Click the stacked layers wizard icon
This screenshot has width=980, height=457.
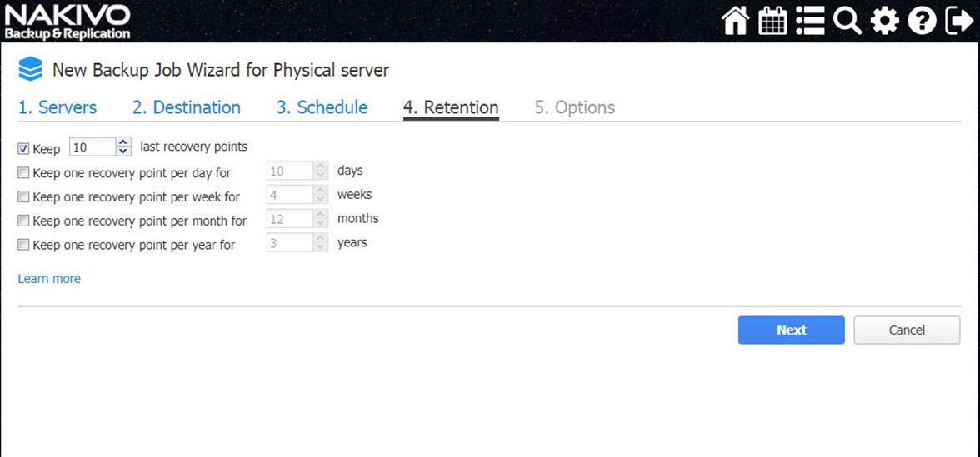point(31,69)
